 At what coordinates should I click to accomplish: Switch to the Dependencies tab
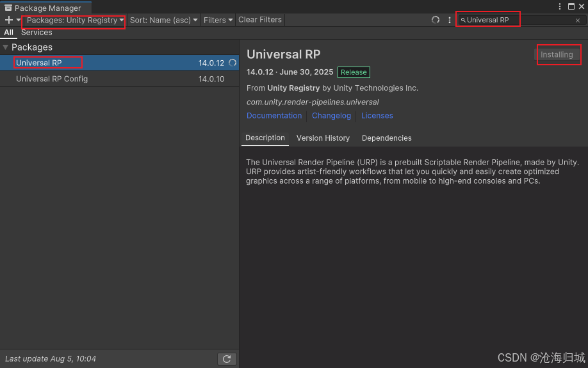[387, 138]
